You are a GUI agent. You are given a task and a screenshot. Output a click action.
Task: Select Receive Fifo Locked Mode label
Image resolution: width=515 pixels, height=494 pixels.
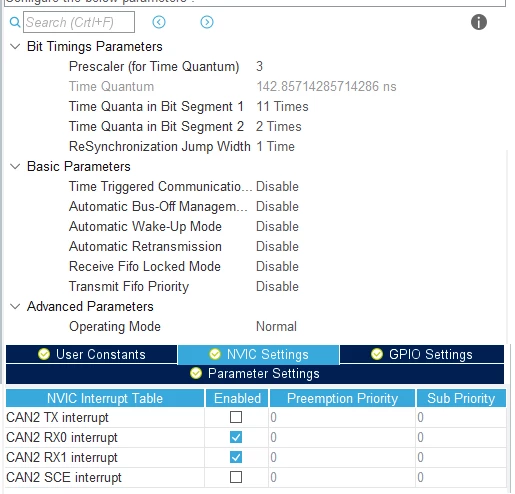coord(145,266)
